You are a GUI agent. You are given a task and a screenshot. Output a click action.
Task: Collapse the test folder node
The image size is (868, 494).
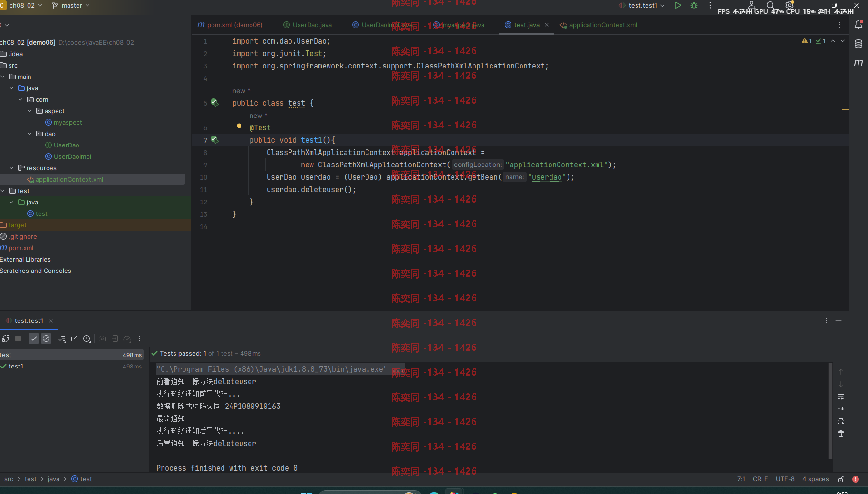(3, 191)
